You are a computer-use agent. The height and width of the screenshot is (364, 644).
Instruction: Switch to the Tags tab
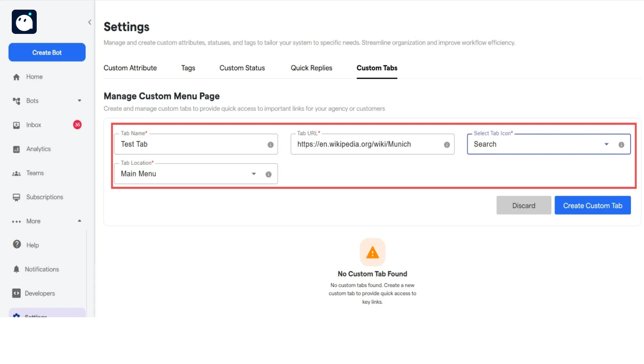click(188, 68)
